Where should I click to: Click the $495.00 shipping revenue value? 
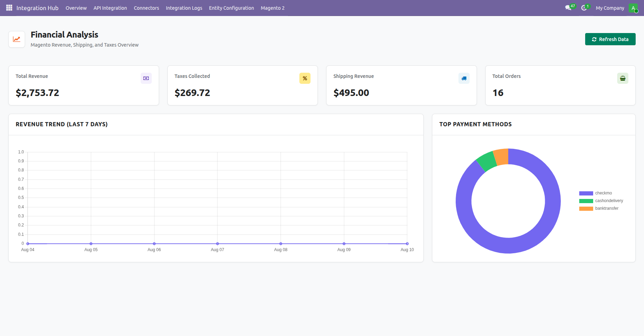pos(351,93)
